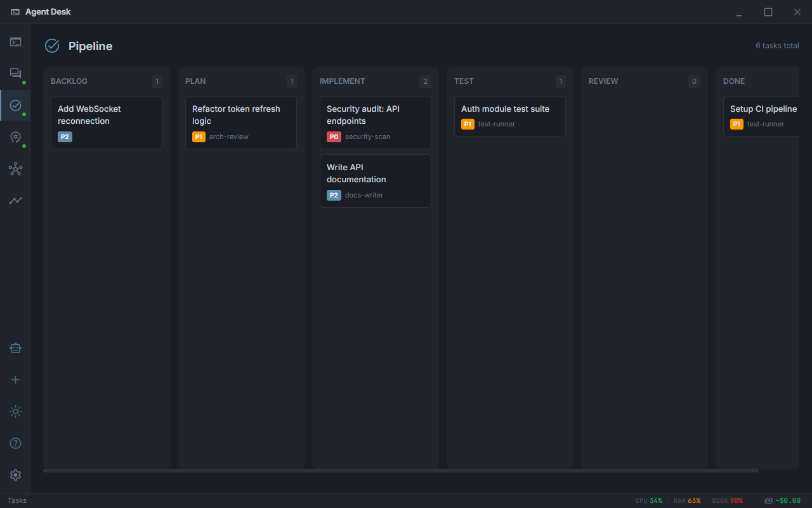Click the DONE column header
This screenshot has height=508, width=812.
734,81
